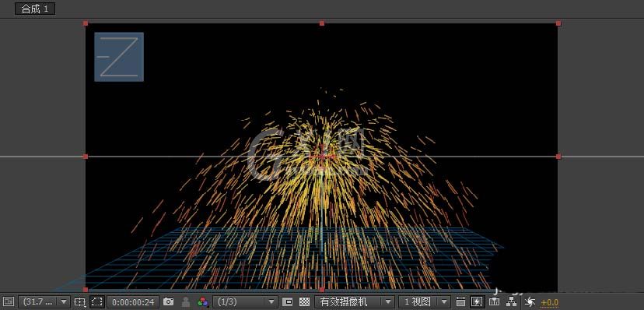Open the show channel RGB color menu

(203, 301)
